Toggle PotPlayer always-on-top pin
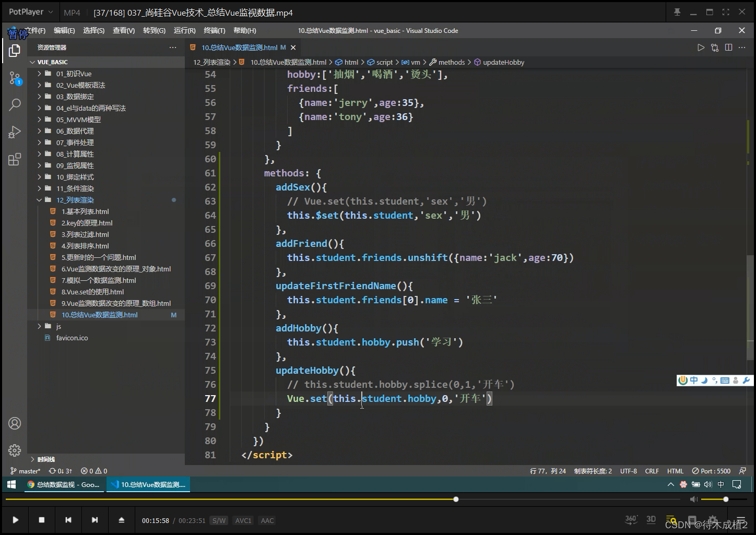Image resolution: width=756 pixels, height=535 pixels. tap(677, 12)
